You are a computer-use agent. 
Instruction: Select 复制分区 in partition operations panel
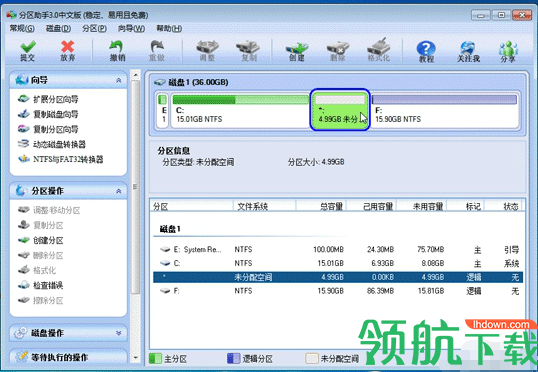tap(40, 225)
